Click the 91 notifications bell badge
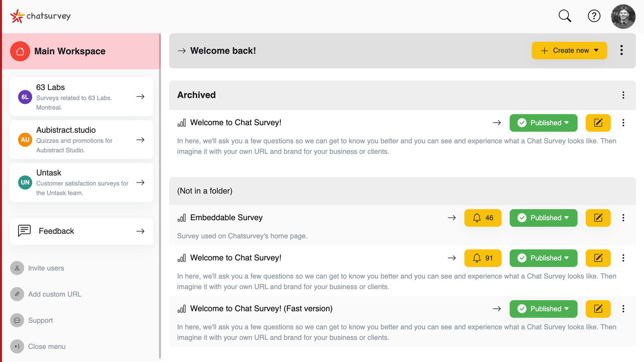The height and width of the screenshot is (362, 644). [483, 258]
